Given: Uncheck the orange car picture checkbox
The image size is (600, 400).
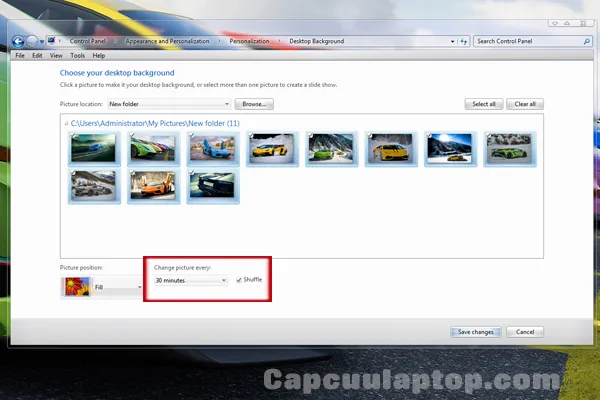Looking at the screenshot, I should point(132,173).
